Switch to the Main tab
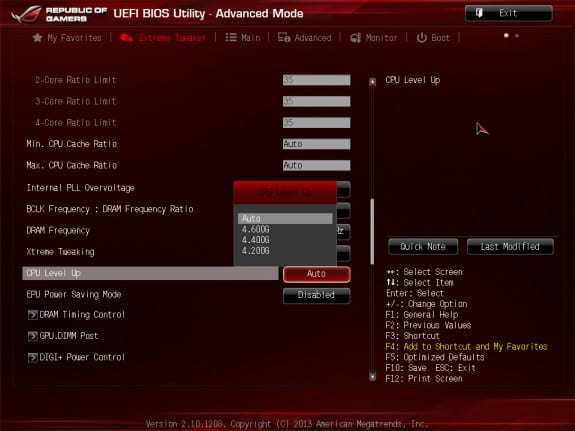575x431 pixels. (242, 38)
